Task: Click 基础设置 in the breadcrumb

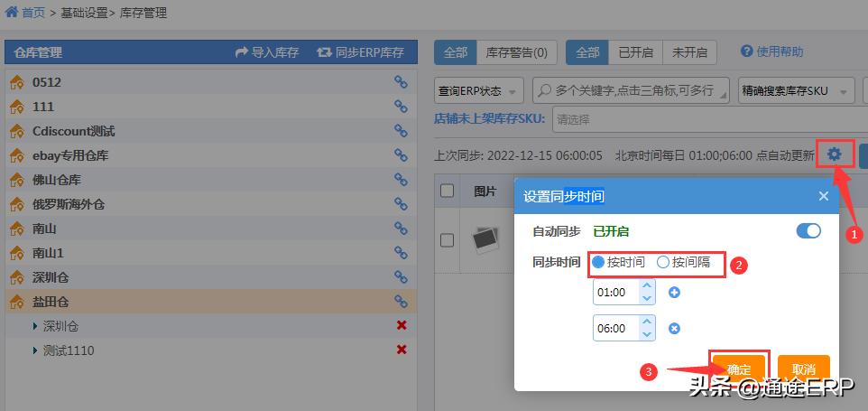Action: 84,13
